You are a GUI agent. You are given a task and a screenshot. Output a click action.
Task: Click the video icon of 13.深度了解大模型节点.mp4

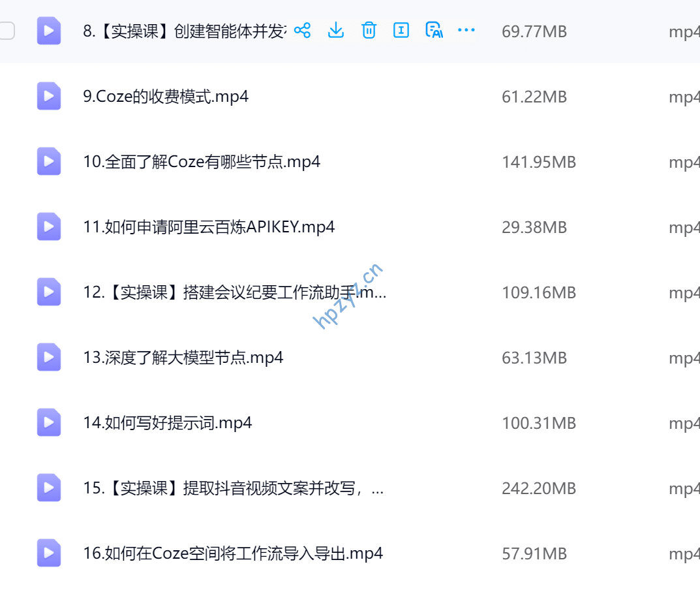tap(49, 358)
